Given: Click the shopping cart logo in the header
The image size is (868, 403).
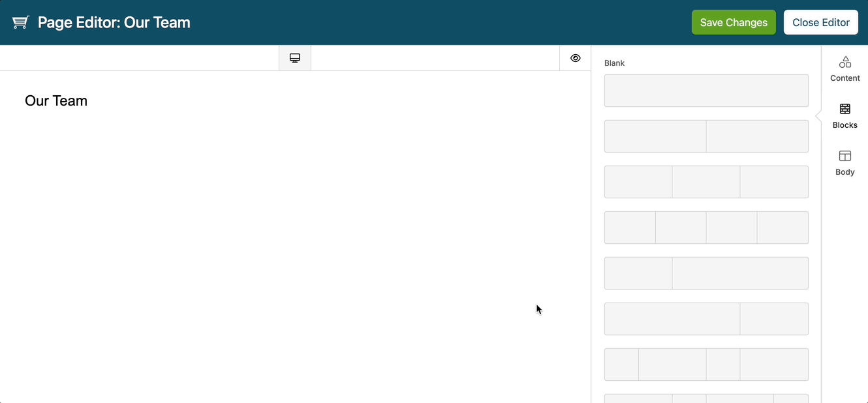Looking at the screenshot, I should click(x=20, y=22).
